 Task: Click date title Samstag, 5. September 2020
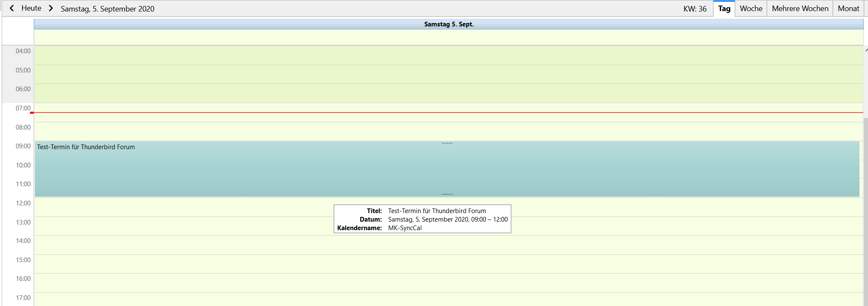tap(107, 9)
